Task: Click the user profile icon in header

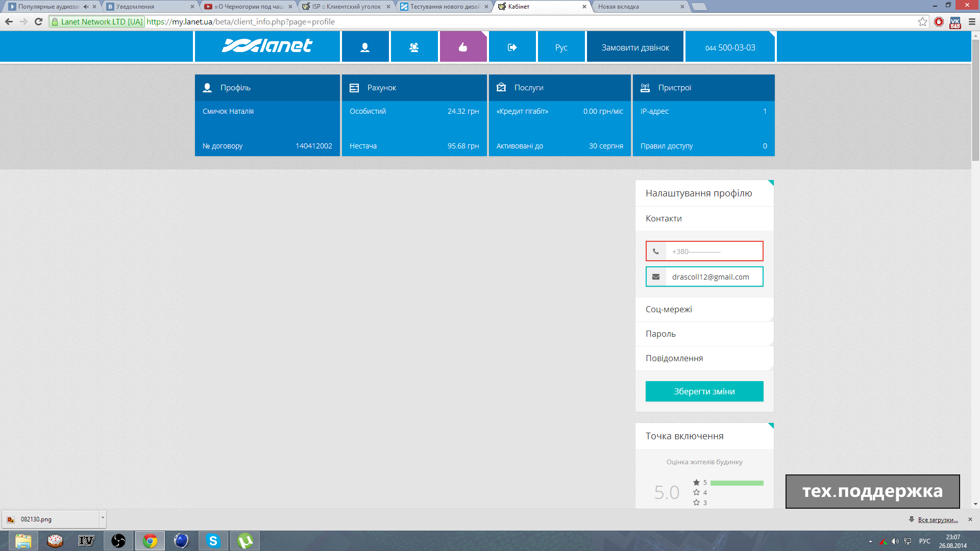Action: 365,47
